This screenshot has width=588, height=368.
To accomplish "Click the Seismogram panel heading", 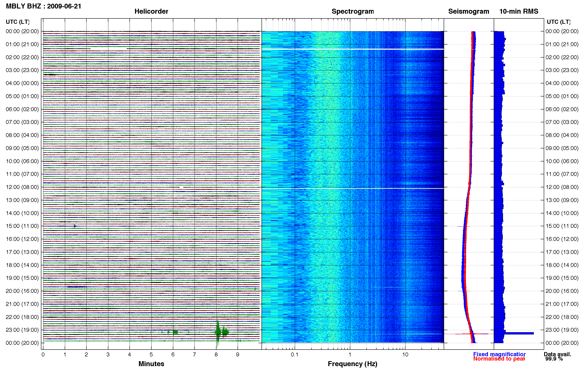I will tap(468, 11).
